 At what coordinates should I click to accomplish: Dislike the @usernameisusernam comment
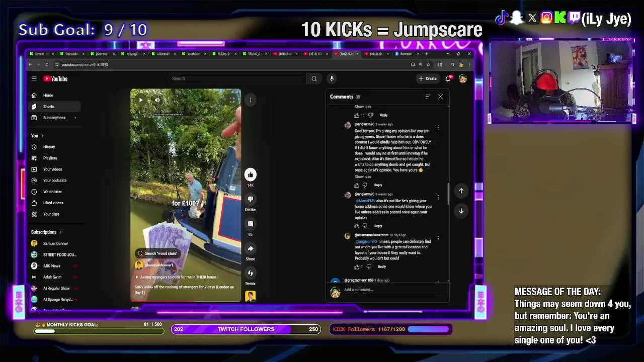(x=369, y=267)
